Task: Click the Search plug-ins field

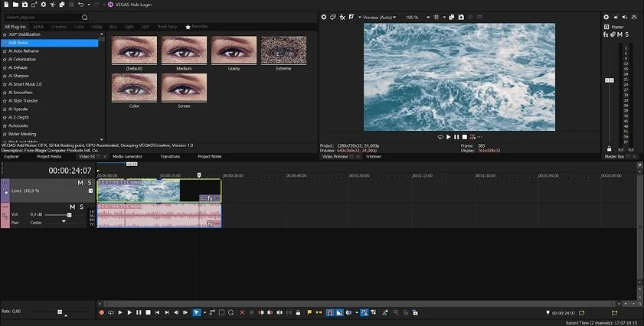Action: coord(43,18)
